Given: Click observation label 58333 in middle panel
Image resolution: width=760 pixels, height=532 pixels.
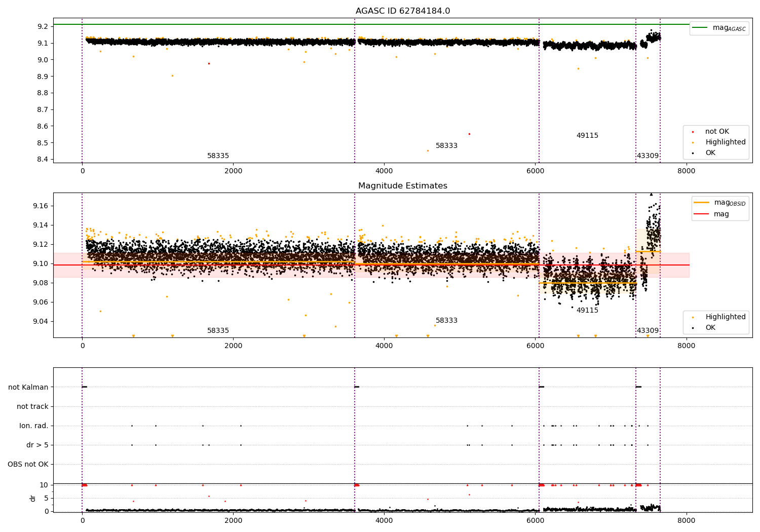Looking at the screenshot, I should (446, 320).
